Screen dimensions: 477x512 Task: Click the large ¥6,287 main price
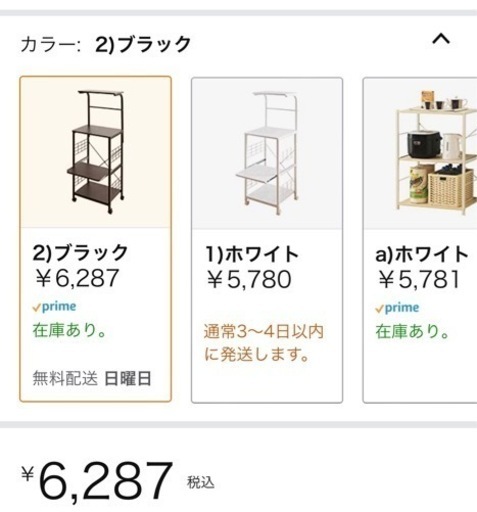click(x=97, y=481)
